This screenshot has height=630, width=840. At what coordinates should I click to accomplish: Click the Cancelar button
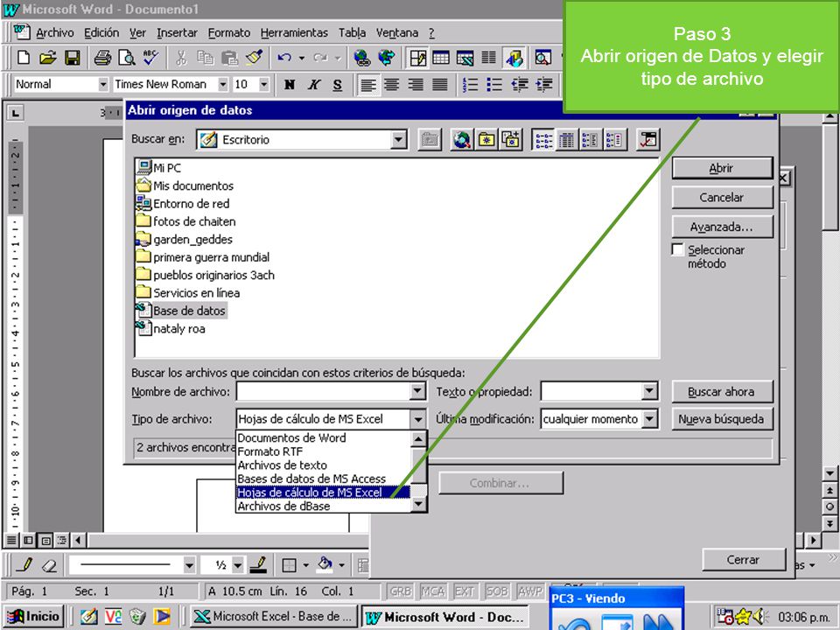[x=722, y=198]
